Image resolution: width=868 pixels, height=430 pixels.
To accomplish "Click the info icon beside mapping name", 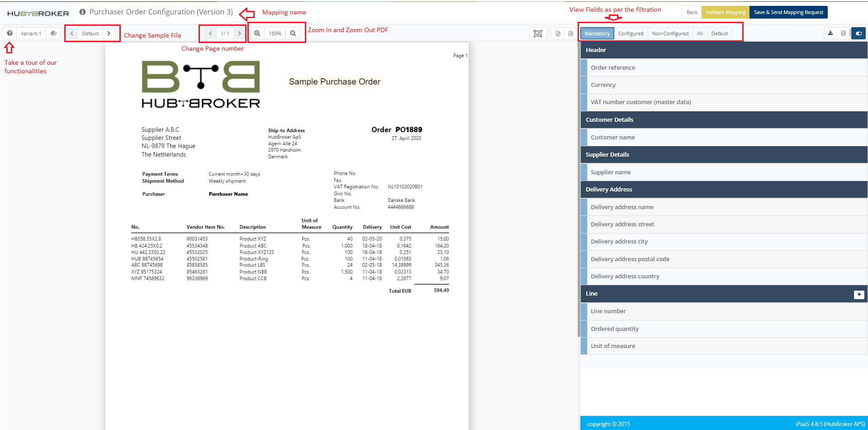I will click(x=82, y=12).
